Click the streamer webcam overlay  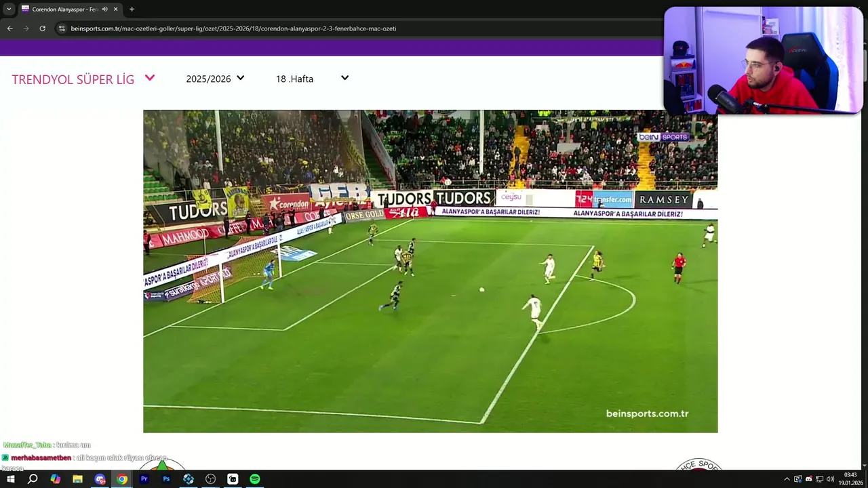coord(764,60)
